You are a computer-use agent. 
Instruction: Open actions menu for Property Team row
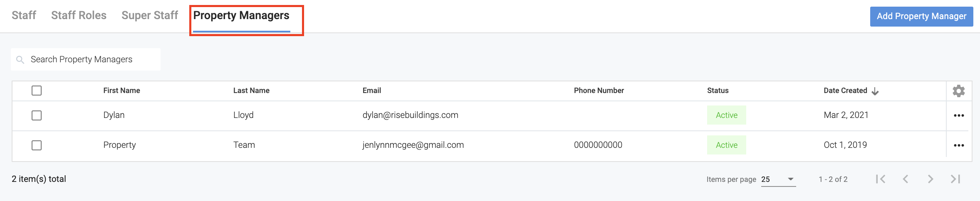pos(959,145)
